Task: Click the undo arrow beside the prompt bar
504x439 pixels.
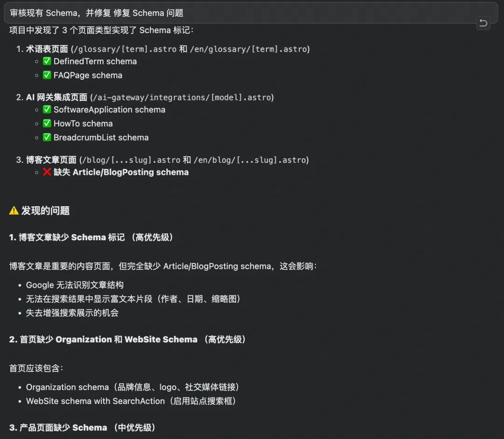Action: point(483,23)
